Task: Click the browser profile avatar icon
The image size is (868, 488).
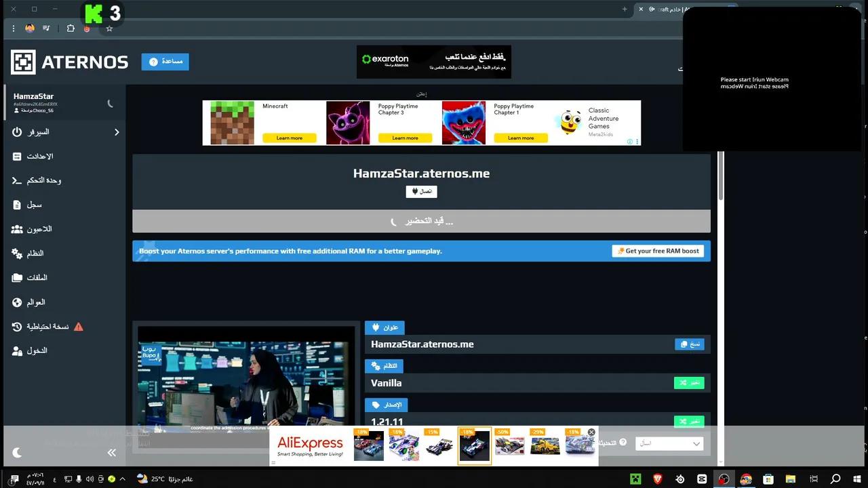Action: [x=30, y=28]
